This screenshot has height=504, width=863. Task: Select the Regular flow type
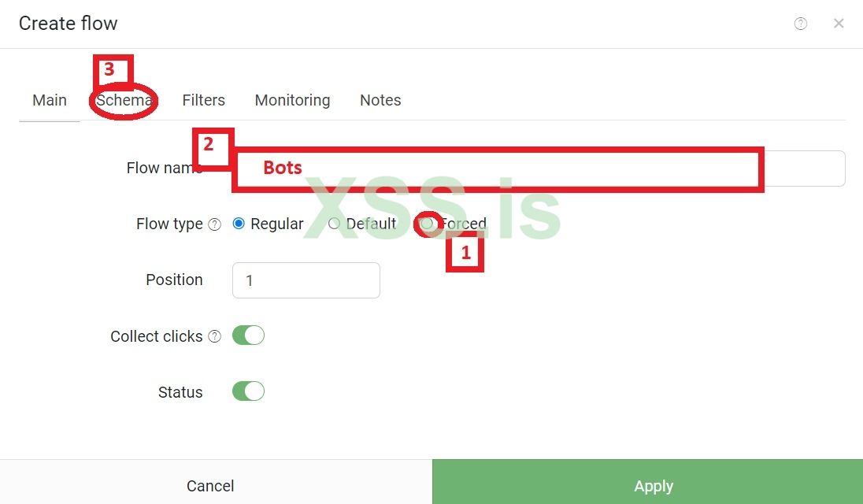pyautogui.click(x=239, y=224)
